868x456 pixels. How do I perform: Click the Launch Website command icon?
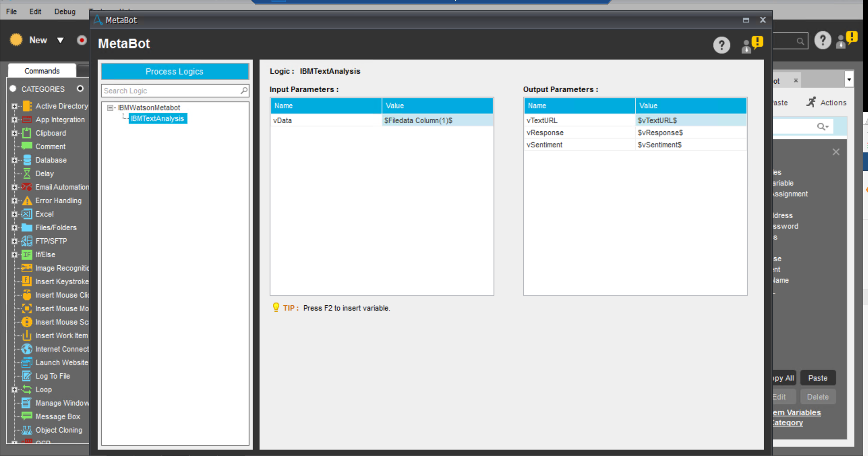[x=27, y=362]
